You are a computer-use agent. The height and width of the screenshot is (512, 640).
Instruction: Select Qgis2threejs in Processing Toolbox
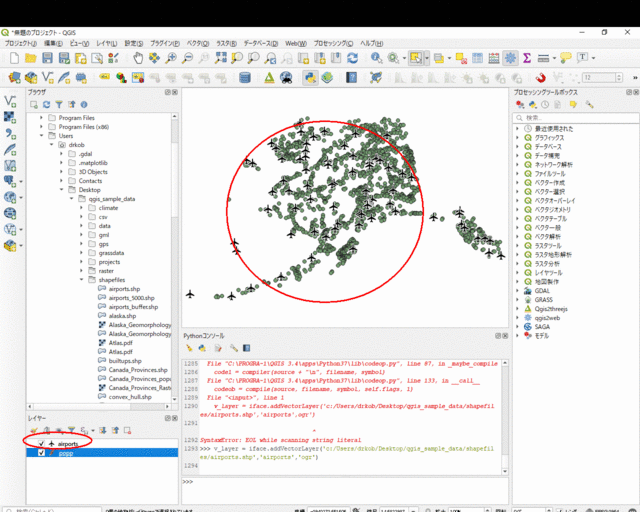tap(551, 309)
